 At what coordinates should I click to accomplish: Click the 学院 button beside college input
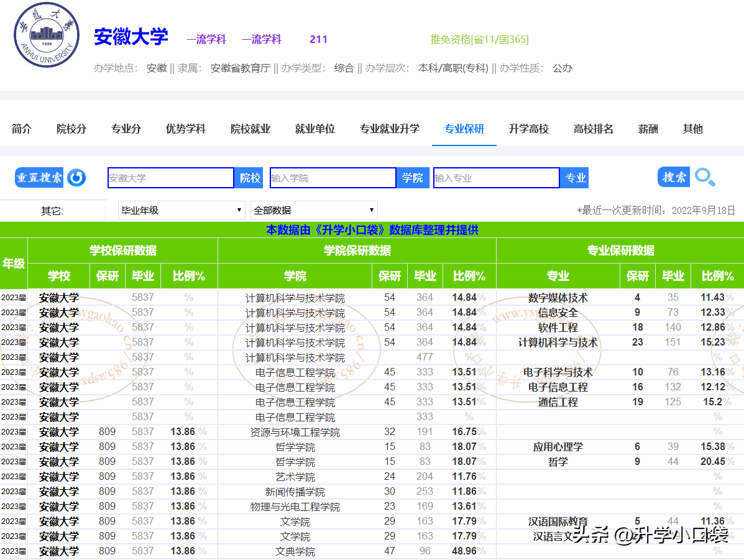pyautogui.click(x=412, y=178)
